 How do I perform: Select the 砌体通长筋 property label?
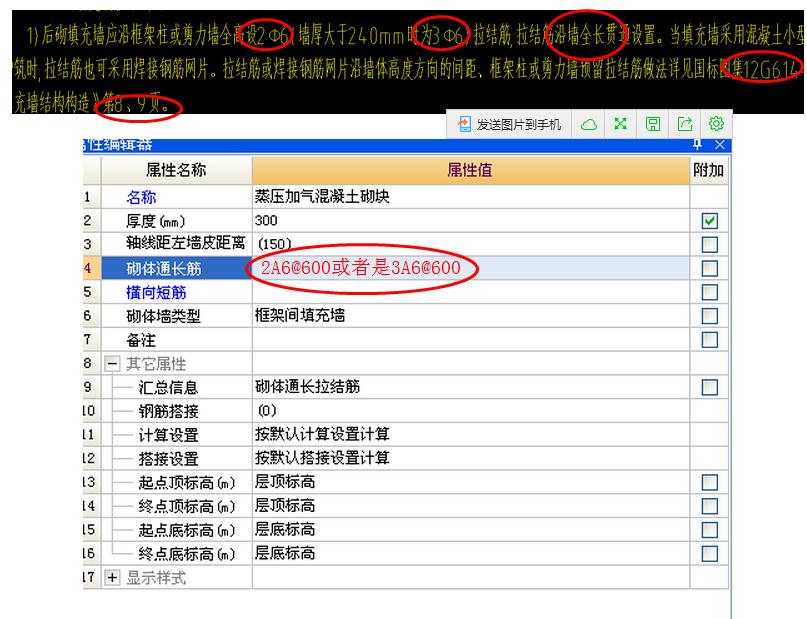164,269
